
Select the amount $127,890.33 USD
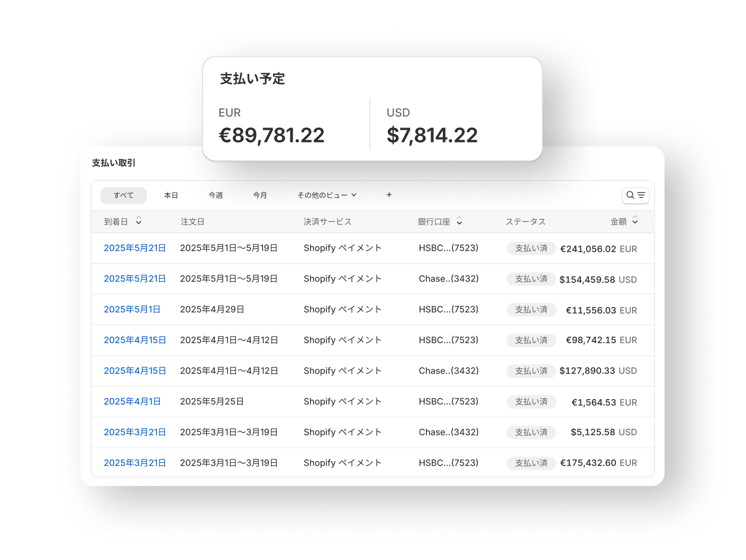pos(598,371)
